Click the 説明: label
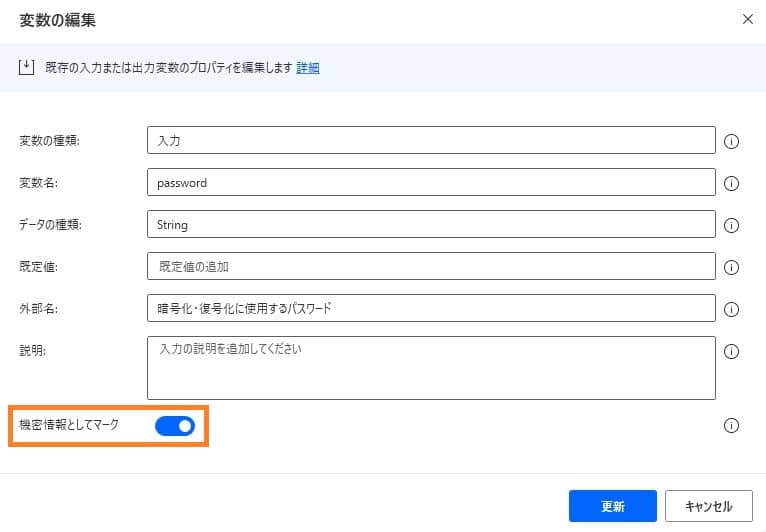Image resolution: width=766 pixels, height=532 pixels. pyautogui.click(x=32, y=351)
